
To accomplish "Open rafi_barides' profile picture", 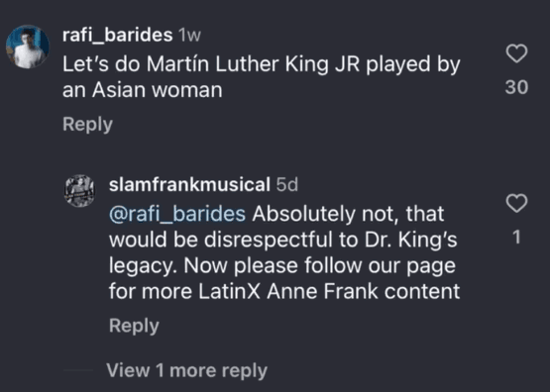I will pyautogui.click(x=28, y=47).
